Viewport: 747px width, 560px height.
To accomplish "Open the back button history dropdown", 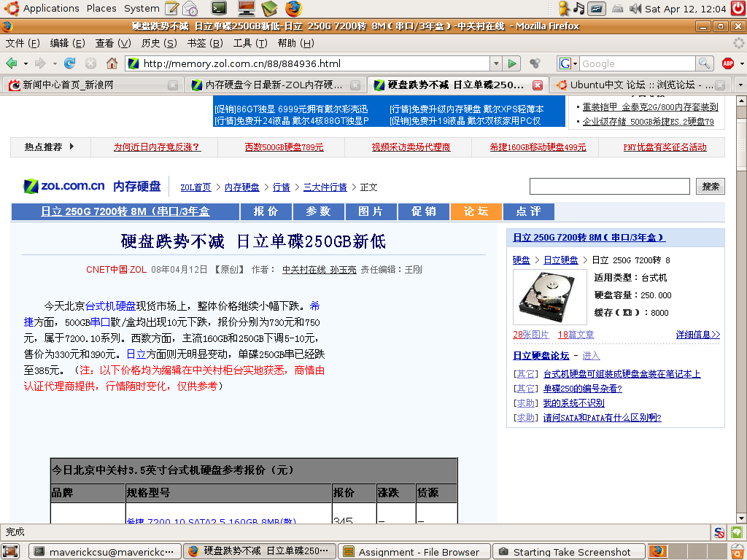I will (26, 63).
